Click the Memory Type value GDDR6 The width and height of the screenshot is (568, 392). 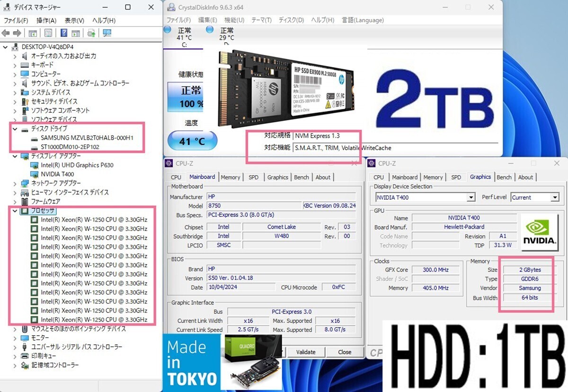(529, 279)
